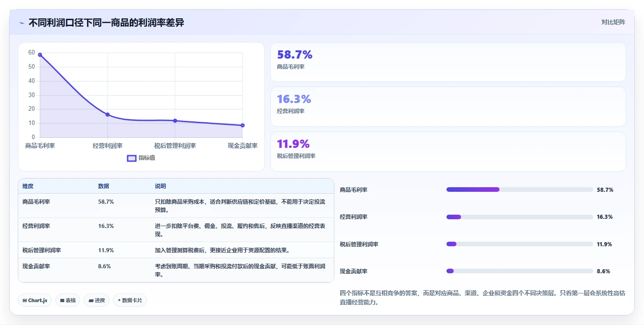
Task: Click the chart point for 经营利润率
Action: pos(107,114)
